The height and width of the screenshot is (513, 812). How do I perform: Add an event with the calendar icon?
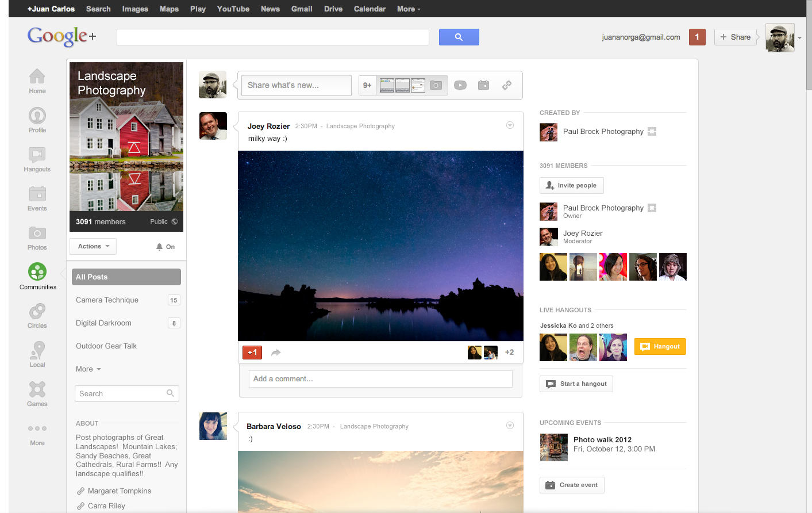(483, 85)
